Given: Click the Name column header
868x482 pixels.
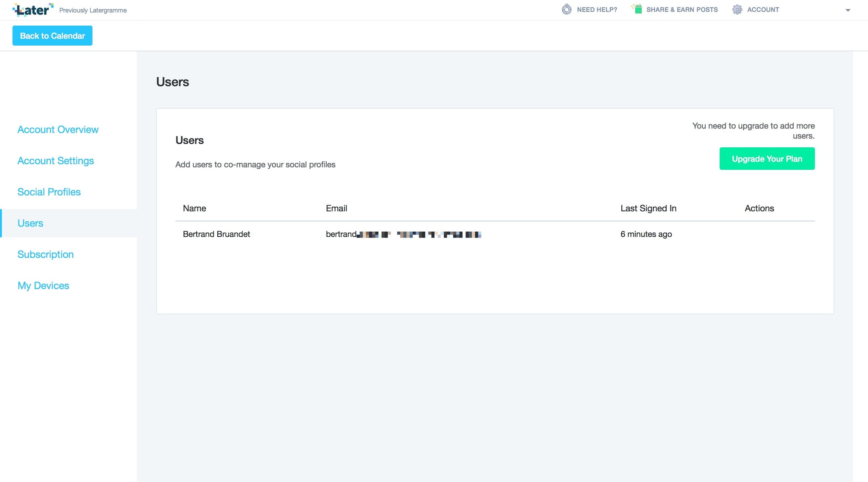Looking at the screenshot, I should (x=194, y=208).
